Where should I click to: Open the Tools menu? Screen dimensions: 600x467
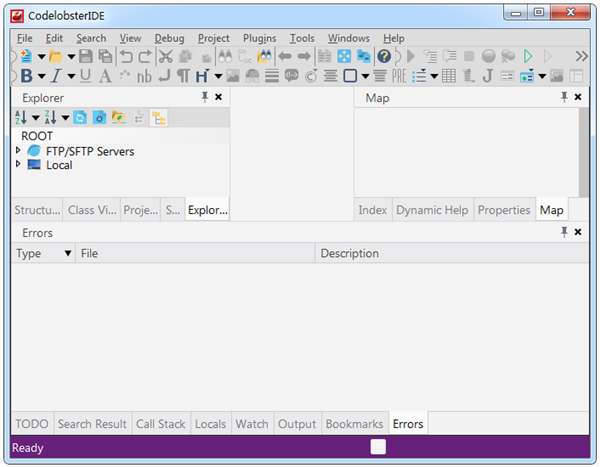[x=302, y=38]
